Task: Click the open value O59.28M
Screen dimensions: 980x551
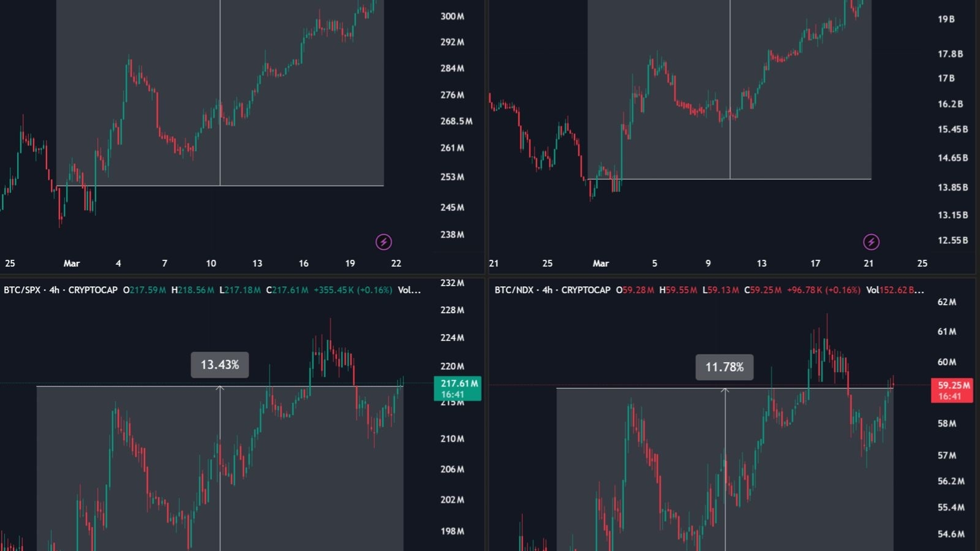Action: tap(635, 290)
